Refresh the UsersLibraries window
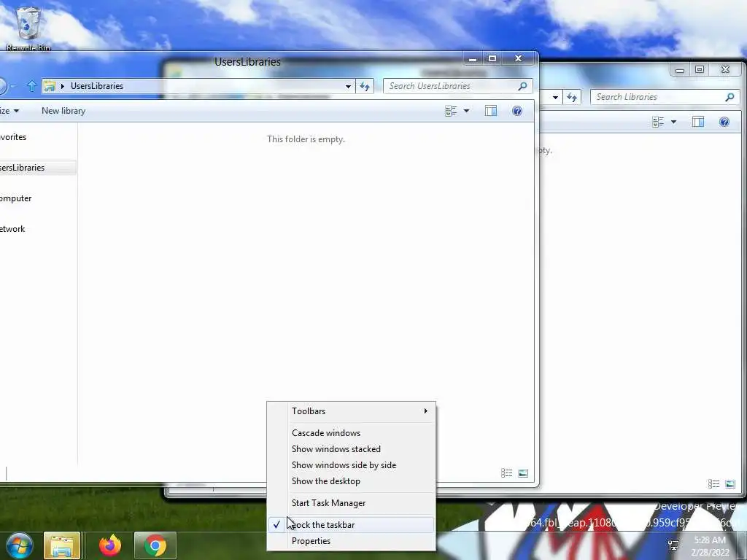Image resolution: width=747 pixels, height=560 pixels. click(365, 86)
